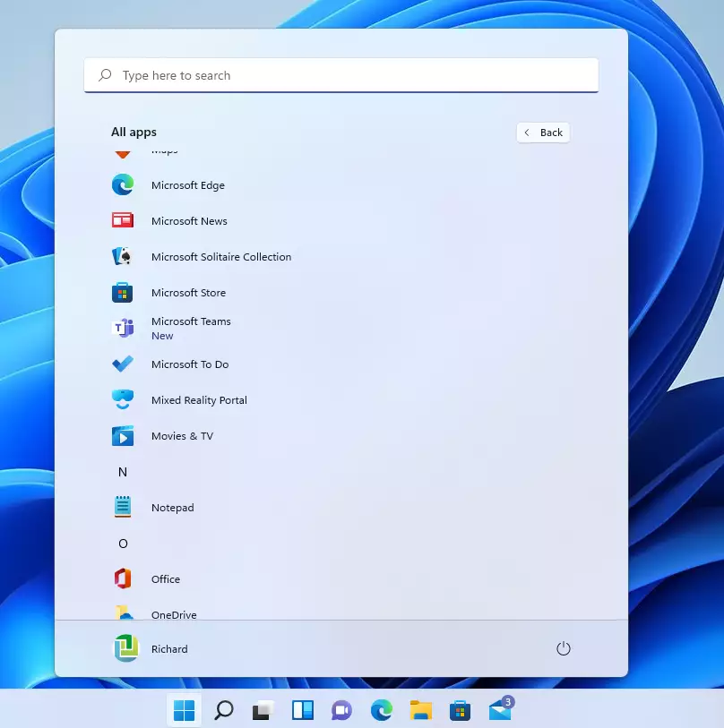Click the 'Type here to search' field

(341, 75)
